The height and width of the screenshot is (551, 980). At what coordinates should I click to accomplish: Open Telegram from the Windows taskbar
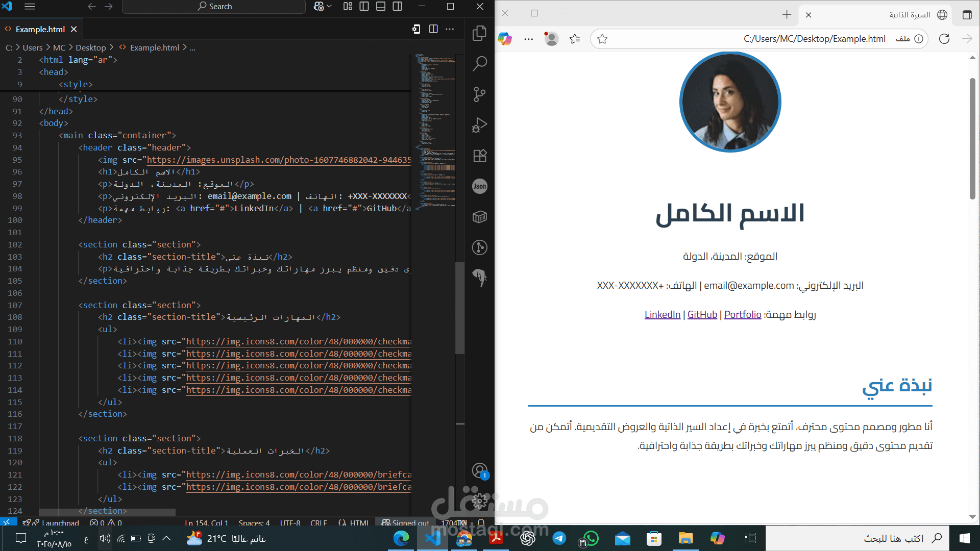click(559, 538)
